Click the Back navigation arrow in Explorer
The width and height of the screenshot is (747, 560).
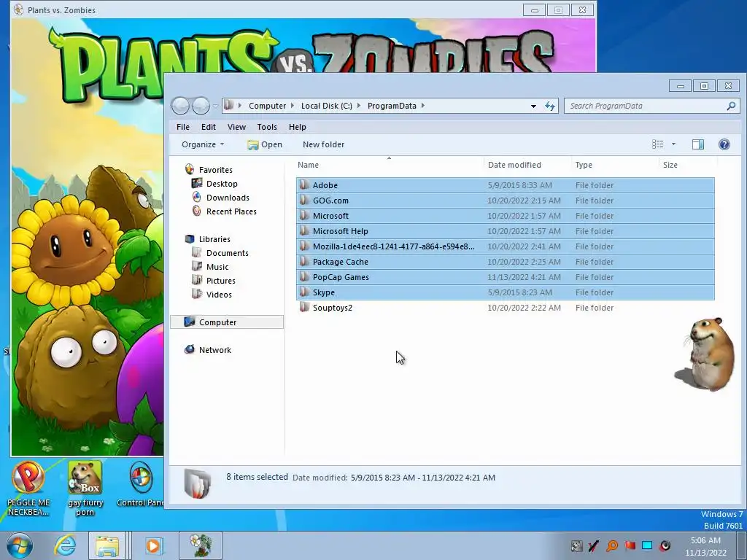(181, 106)
